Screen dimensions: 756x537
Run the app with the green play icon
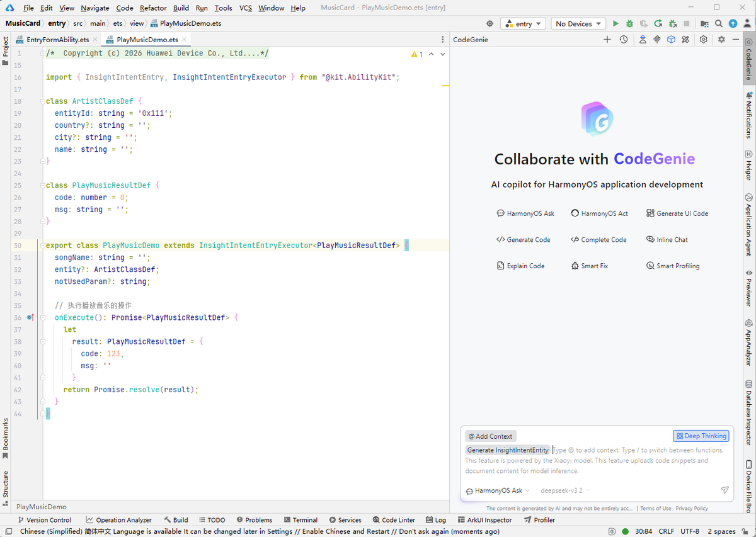click(616, 24)
